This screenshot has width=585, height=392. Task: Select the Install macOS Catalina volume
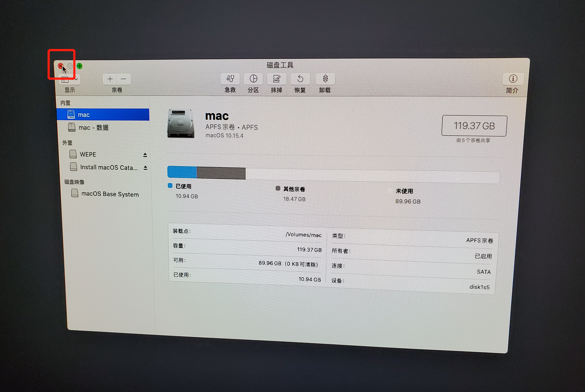[x=106, y=167]
